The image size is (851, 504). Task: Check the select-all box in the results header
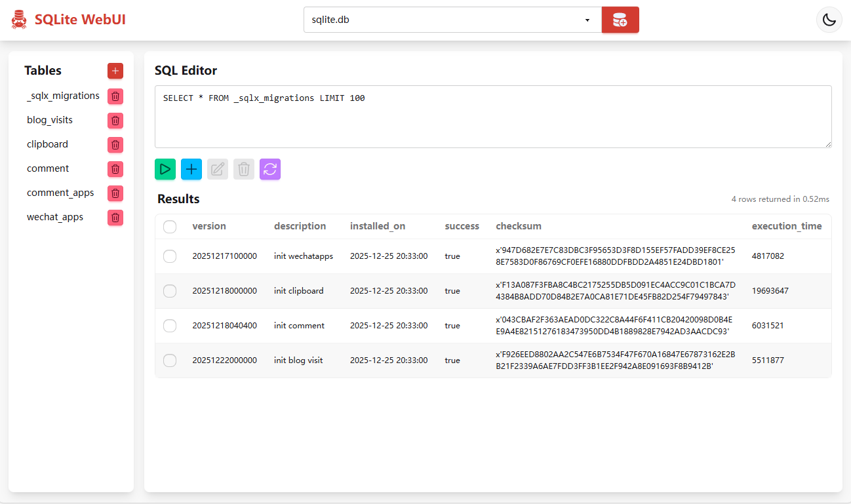point(170,226)
